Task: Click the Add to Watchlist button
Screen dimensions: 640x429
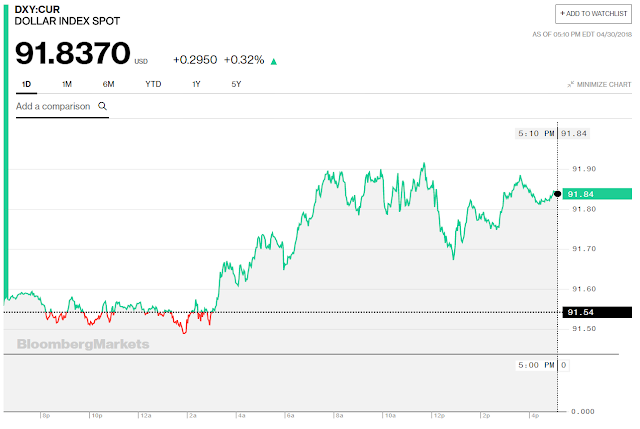Action: [593, 14]
